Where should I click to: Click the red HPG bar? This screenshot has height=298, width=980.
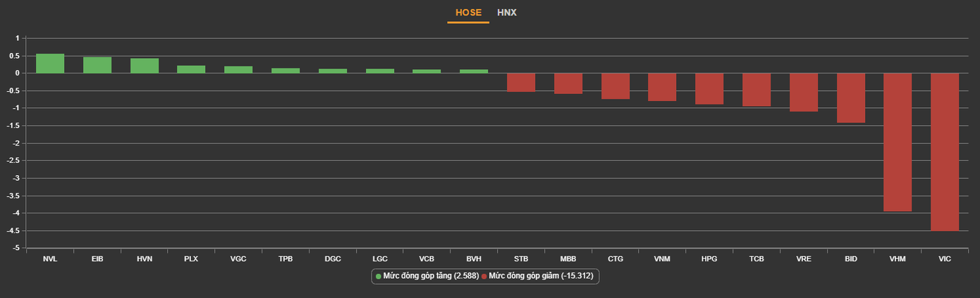709,88
